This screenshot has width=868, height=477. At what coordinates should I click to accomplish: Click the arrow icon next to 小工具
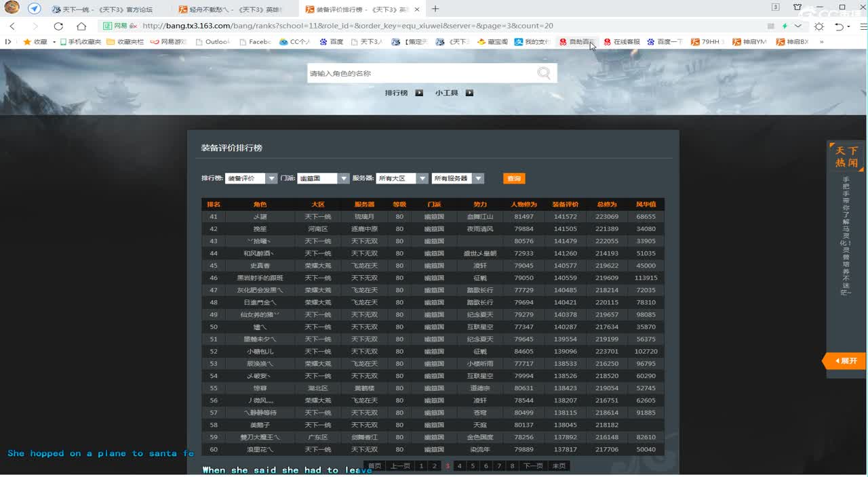(469, 93)
